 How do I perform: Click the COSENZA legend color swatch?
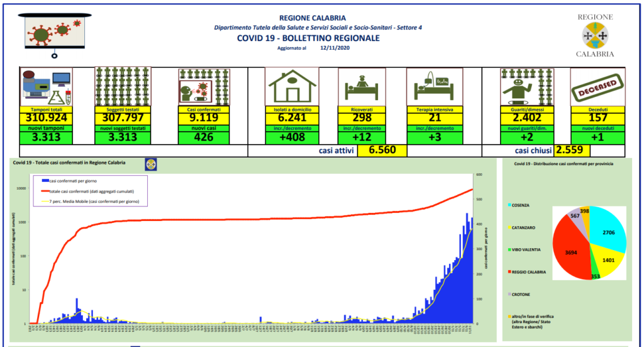coord(509,206)
